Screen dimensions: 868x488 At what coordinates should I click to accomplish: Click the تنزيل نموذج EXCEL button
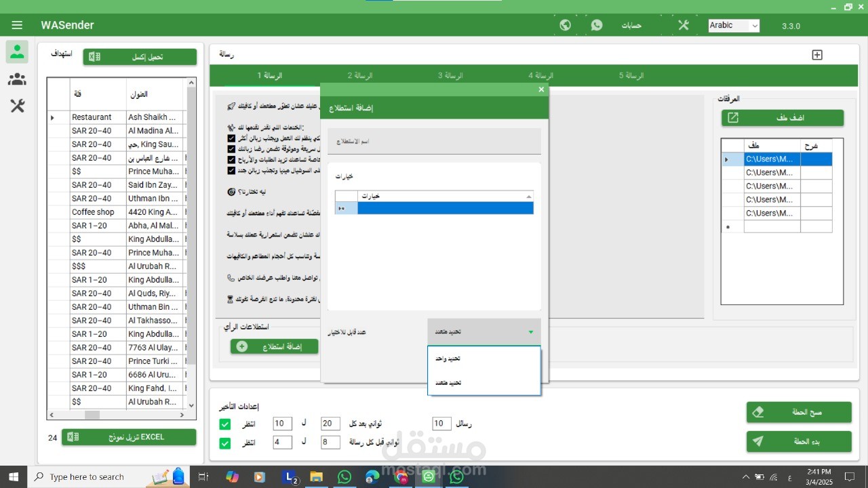129,437
